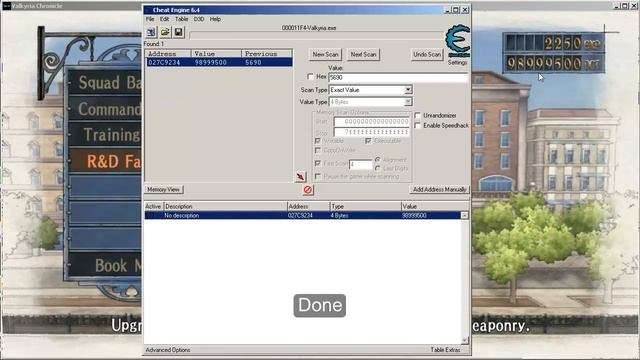Select Training Field in the game menu
640x360 pixels.
(x=105, y=135)
